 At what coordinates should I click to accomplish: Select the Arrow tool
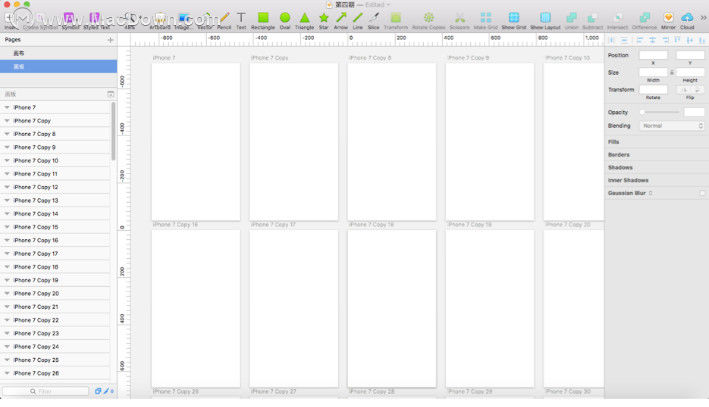341,20
